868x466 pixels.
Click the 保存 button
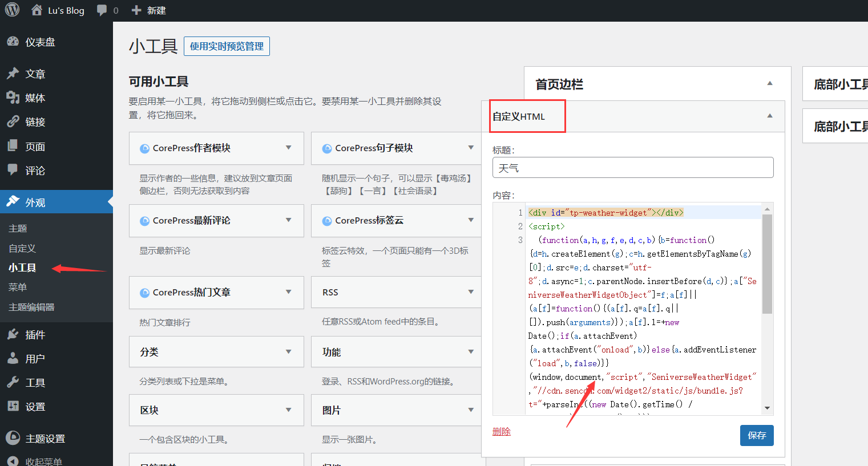[757, 435]
